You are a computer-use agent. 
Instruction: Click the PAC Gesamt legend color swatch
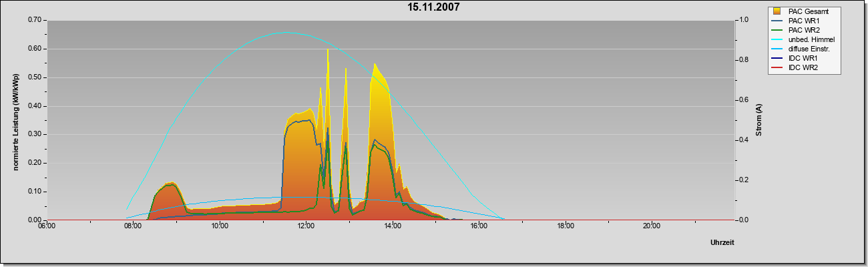point(777,11)
